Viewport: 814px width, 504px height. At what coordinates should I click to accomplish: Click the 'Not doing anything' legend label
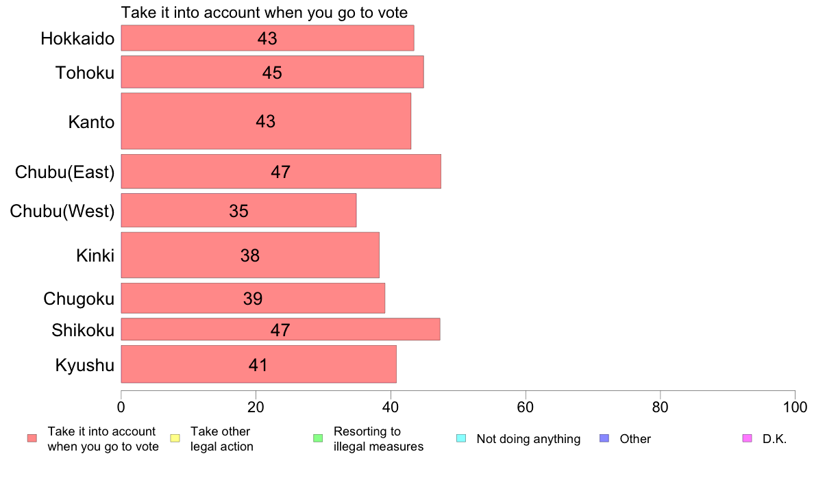tap(528, 439)
